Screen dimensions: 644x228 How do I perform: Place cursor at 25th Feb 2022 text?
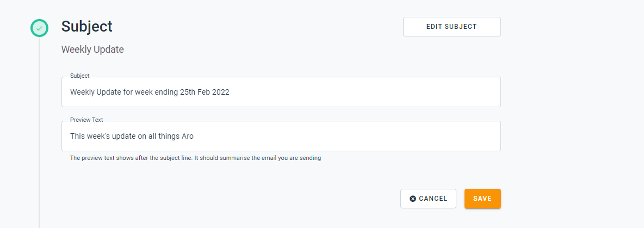pyautogui.click(x=205, y=92)
